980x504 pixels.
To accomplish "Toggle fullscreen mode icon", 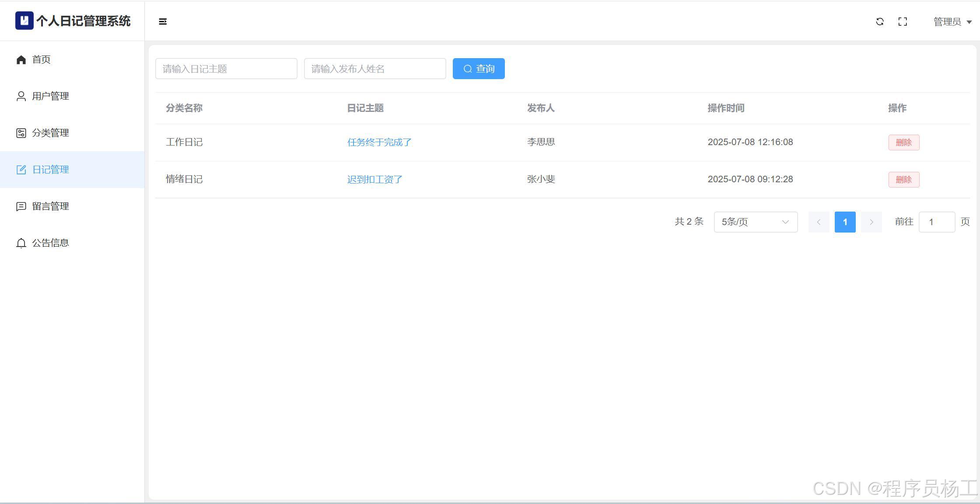I will [x=903, y=21].
